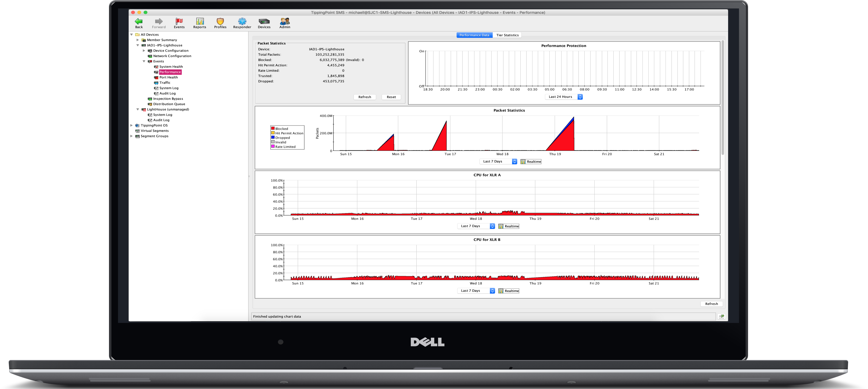This screenshot has height=389, width=868.
Task: Switch to the Tier Statistics tab
Action: [x=507, y=35]
